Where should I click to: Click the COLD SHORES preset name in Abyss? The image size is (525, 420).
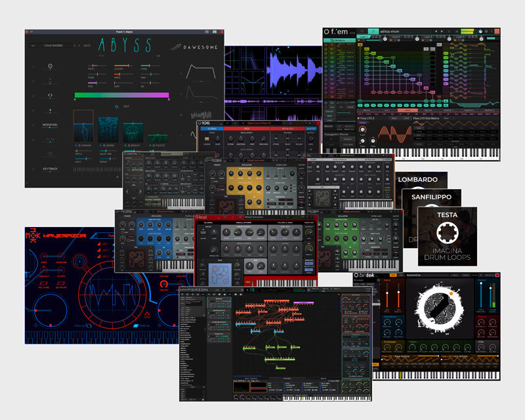[x=54, y=45]
